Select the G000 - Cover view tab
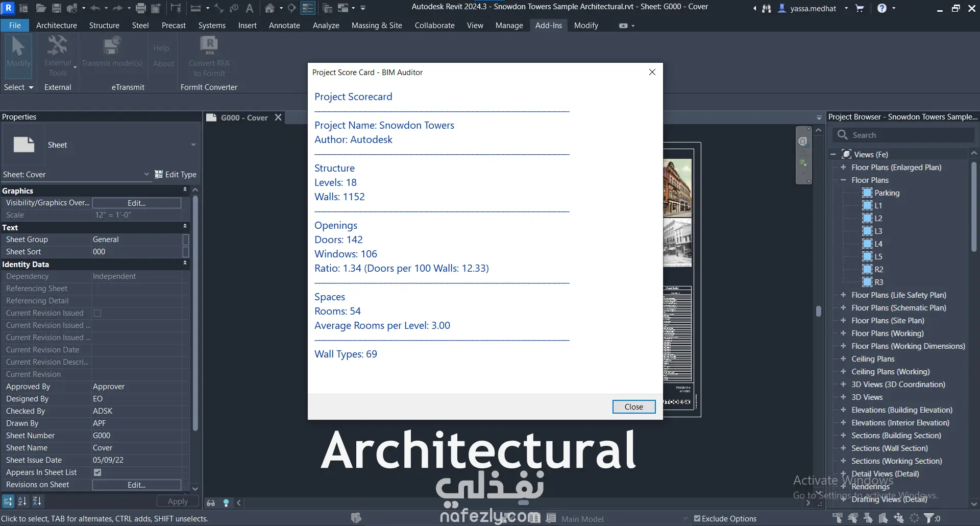 (x=244, y=118)
